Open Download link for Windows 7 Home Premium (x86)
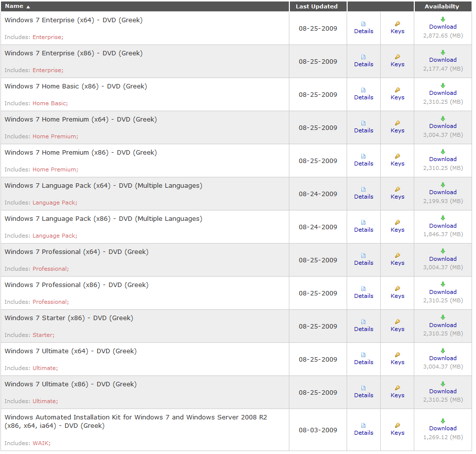The width and height of the screenshot is (476, 454). [x=442, y=159]
